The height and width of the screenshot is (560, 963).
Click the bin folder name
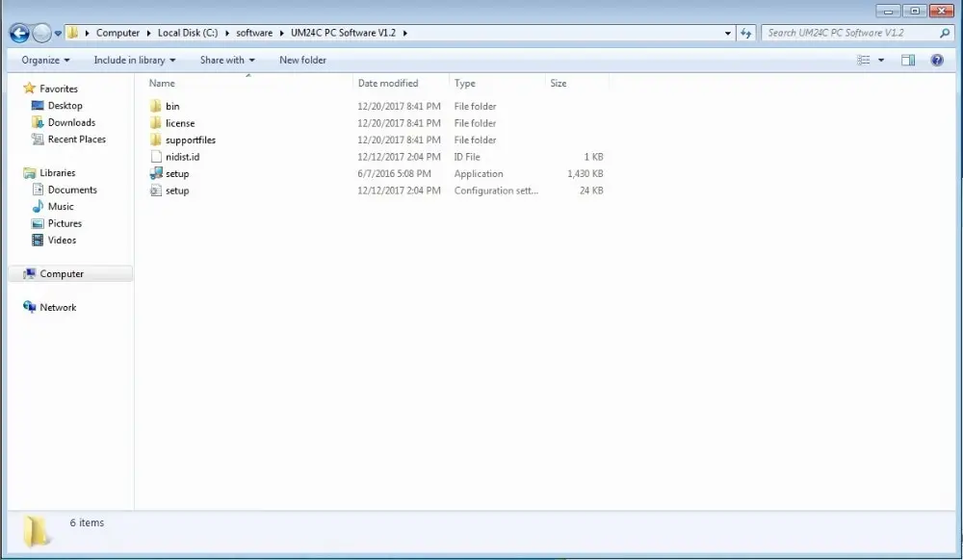172,106
